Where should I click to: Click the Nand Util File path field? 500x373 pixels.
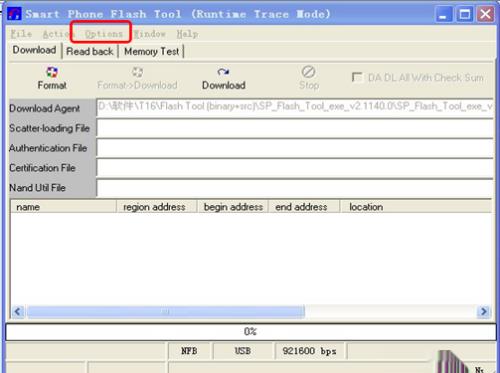pyautogui.click(x=295, y=188)
